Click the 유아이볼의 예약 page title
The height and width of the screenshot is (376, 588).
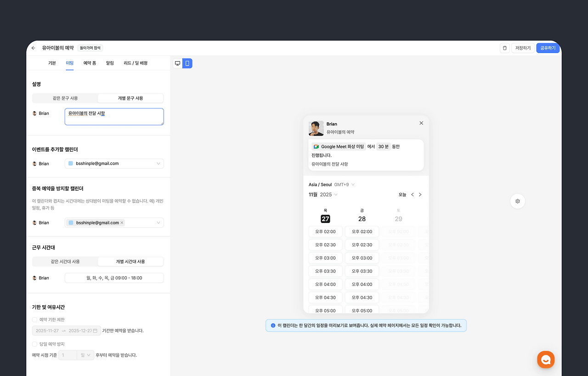point(58,48)
